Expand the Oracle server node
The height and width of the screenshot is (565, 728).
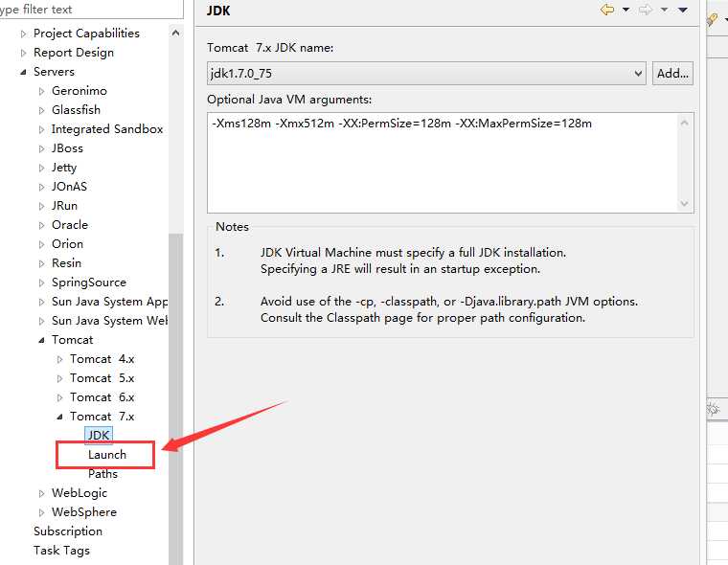42,225
